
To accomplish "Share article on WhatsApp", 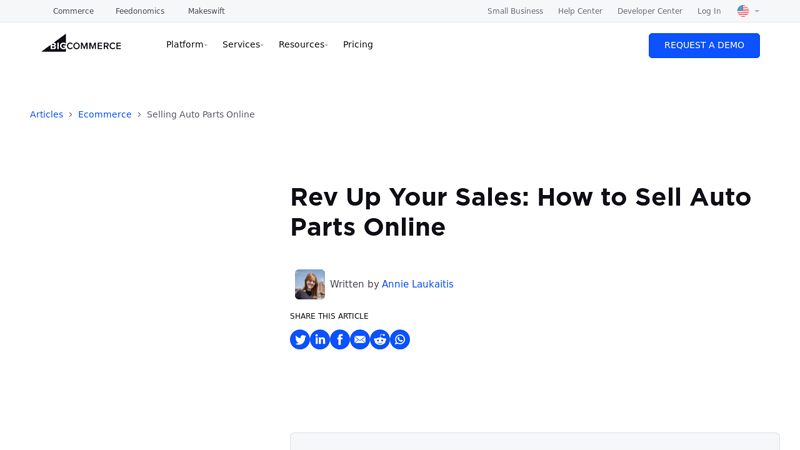I will coord(400,340).
